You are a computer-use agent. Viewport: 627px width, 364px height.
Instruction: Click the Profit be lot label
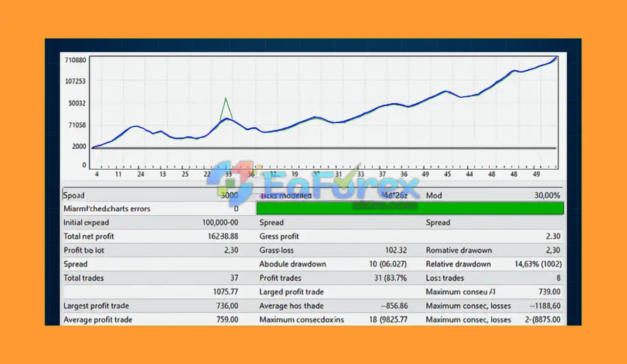pyautogui.click(x=84, y=250)
